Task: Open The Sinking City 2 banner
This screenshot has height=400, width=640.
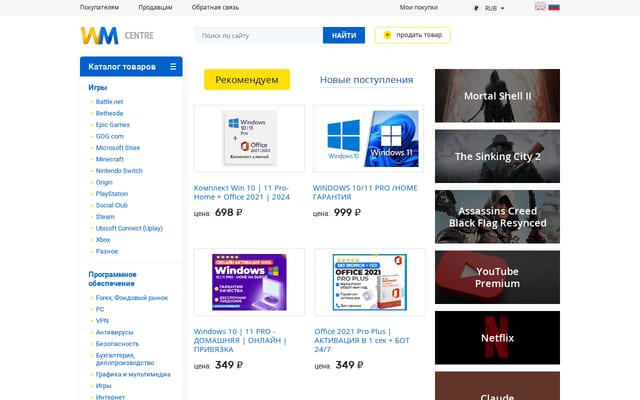Action: click(x=497, y=156)
